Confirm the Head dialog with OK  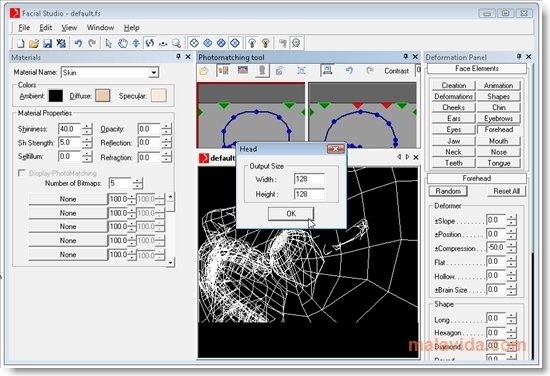click(x=291, y=214)
